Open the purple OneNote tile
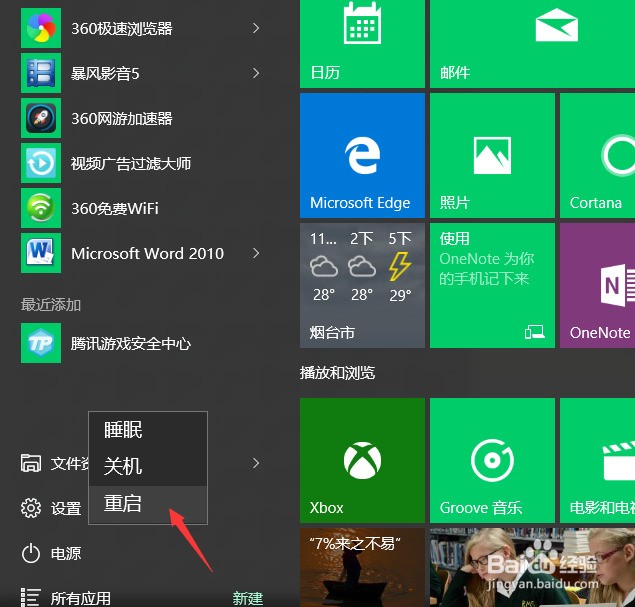The width and height of the screenshot is (635, 607). pyautogui.click(x=597, y=285)
